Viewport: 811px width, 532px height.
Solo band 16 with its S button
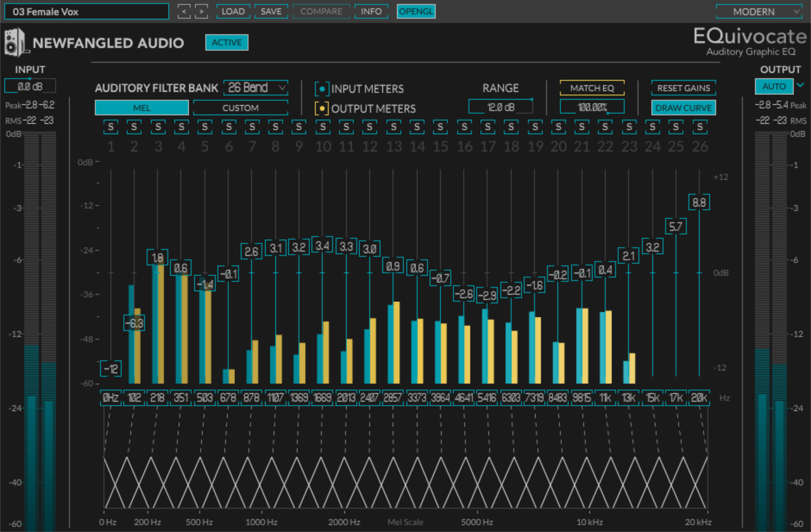tap(464, 127)
